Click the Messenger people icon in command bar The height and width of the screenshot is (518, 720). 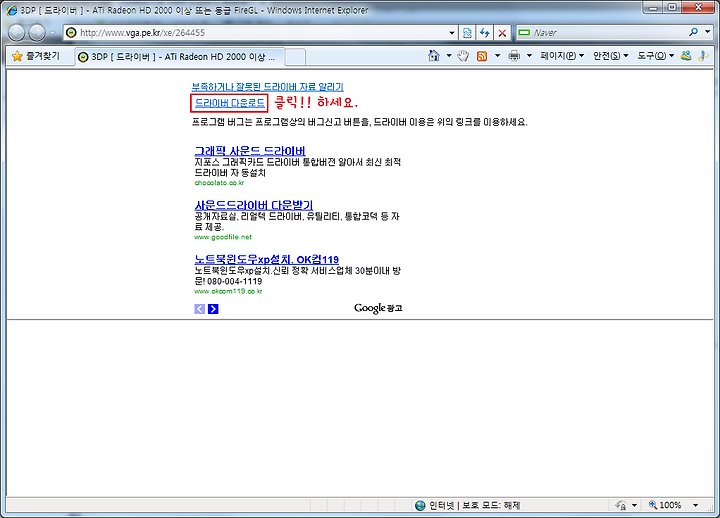point(686,56)
